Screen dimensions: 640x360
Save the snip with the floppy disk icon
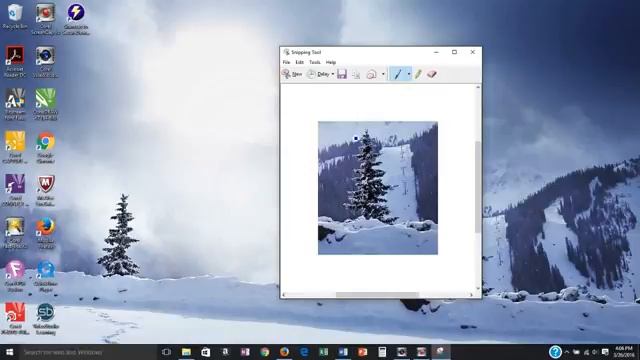coord(342,74)
